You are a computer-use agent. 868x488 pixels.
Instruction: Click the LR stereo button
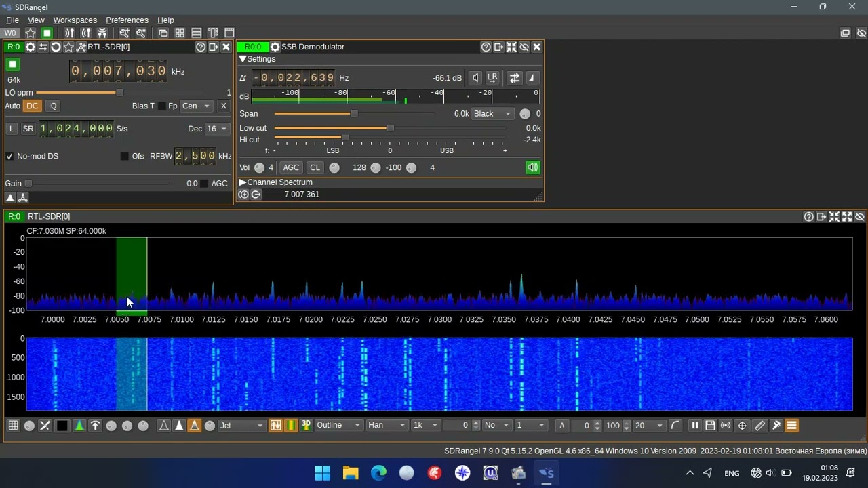point(492,78)
